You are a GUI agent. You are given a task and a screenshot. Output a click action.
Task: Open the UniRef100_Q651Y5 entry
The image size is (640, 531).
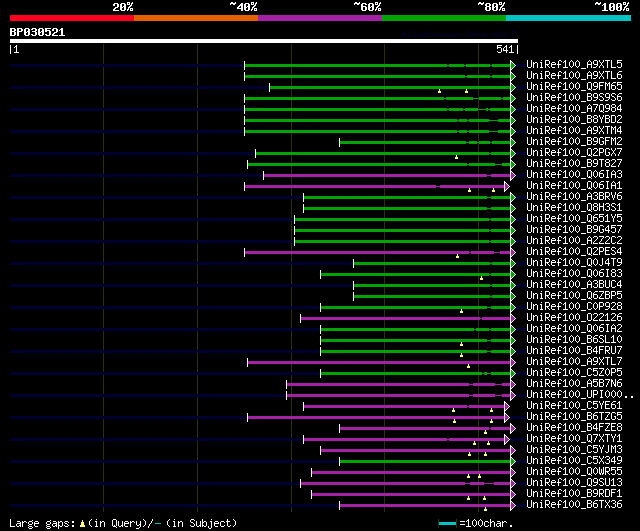coord(574,219)
